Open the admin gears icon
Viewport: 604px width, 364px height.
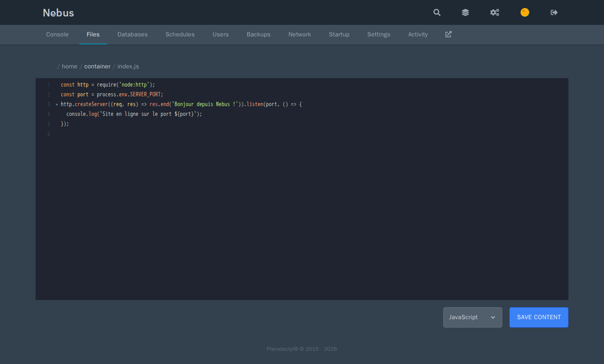point(495,12)
